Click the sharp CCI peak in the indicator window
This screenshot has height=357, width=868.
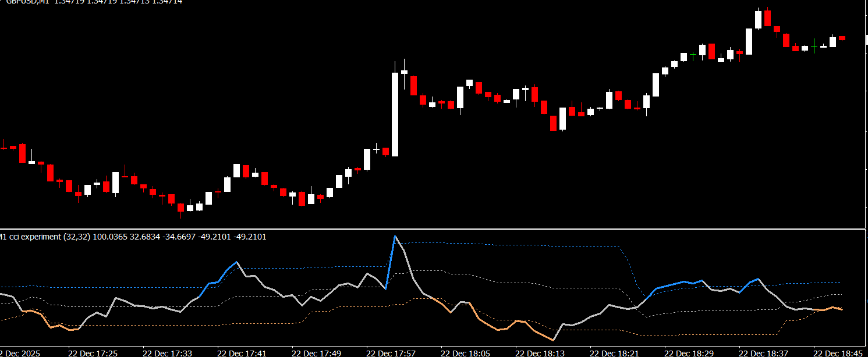(395, 236)
